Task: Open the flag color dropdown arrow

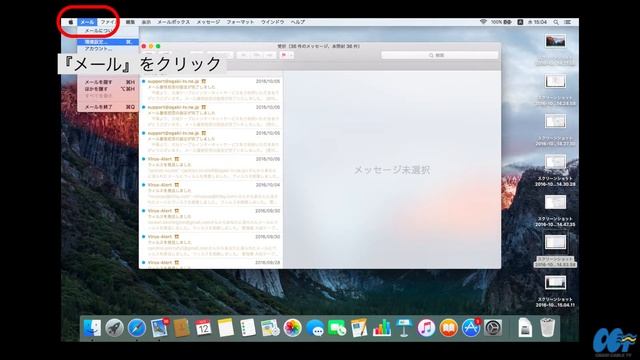Action: click(x=291, y=55)
